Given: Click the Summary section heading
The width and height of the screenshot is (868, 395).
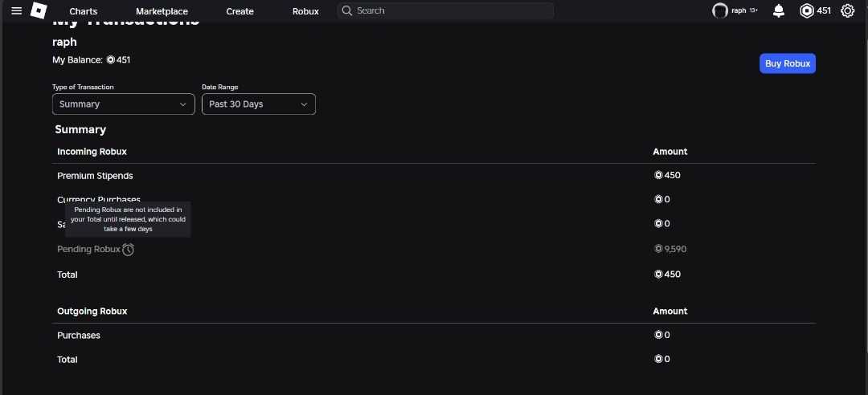Looking at the screenshot, I should (x=80, y=129).
